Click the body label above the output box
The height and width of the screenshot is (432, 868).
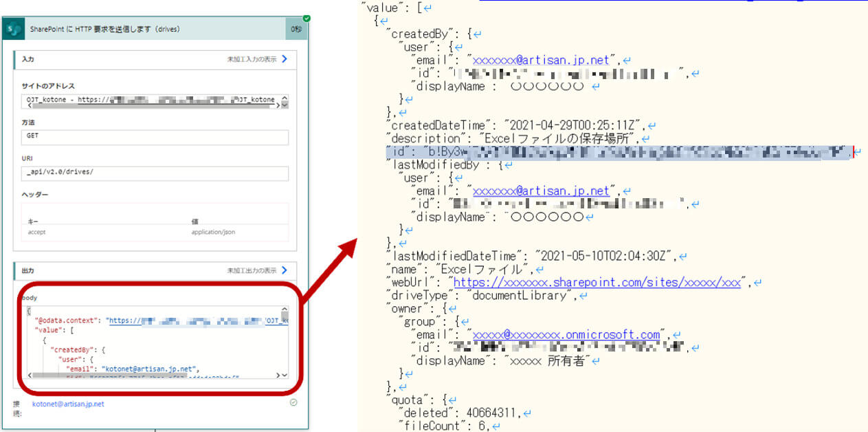tap(30, 299)
